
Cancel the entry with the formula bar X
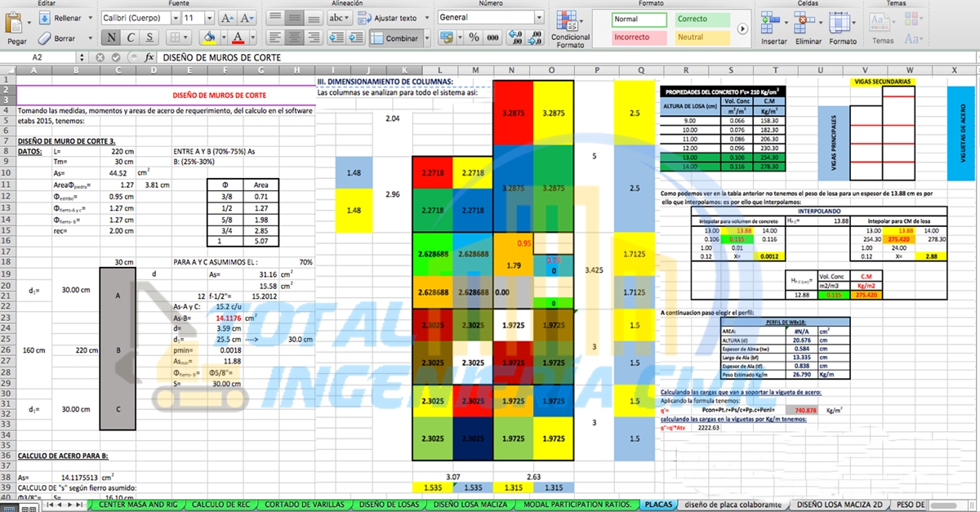coord(100,57)
